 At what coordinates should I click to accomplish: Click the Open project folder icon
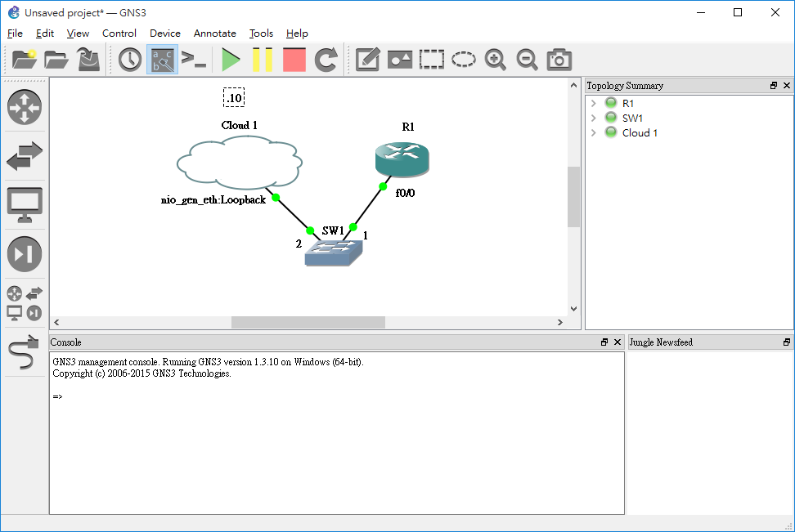pyautogui.click(x=56, y=60)
